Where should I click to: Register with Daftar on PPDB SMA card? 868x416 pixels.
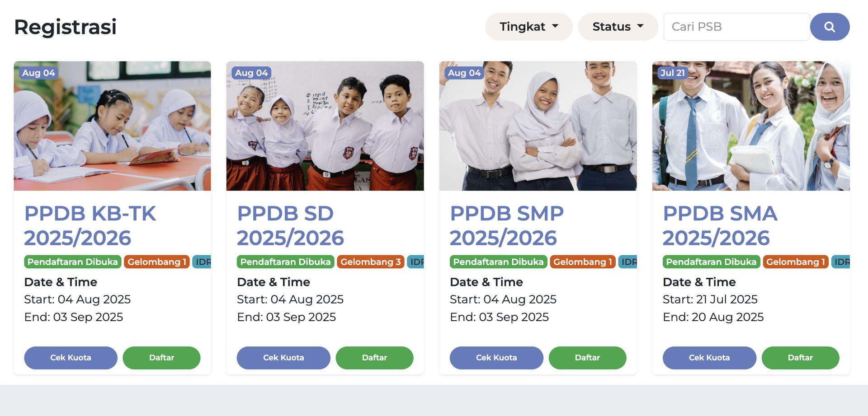coord(800,358)
